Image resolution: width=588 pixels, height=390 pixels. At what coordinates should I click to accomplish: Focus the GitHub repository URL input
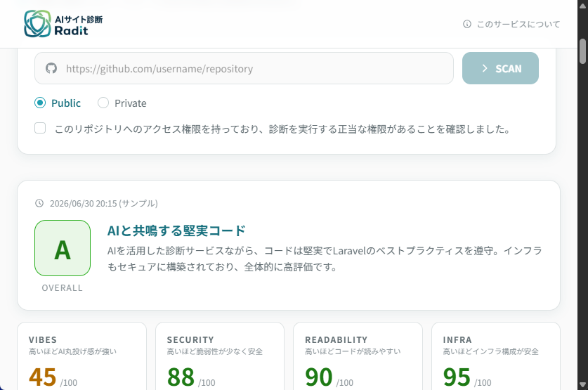click(x=244, y=68)
